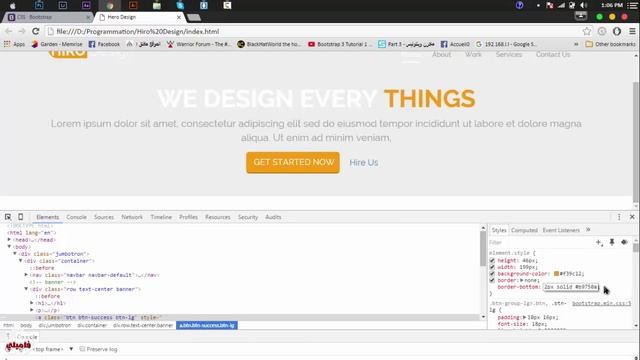Open Chrome hamburger menu
The height and width of the screenshot is (360, 640).
632,31
